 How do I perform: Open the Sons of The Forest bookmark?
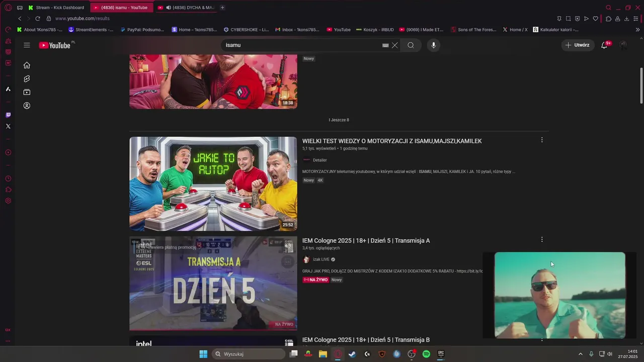[474, 30]
